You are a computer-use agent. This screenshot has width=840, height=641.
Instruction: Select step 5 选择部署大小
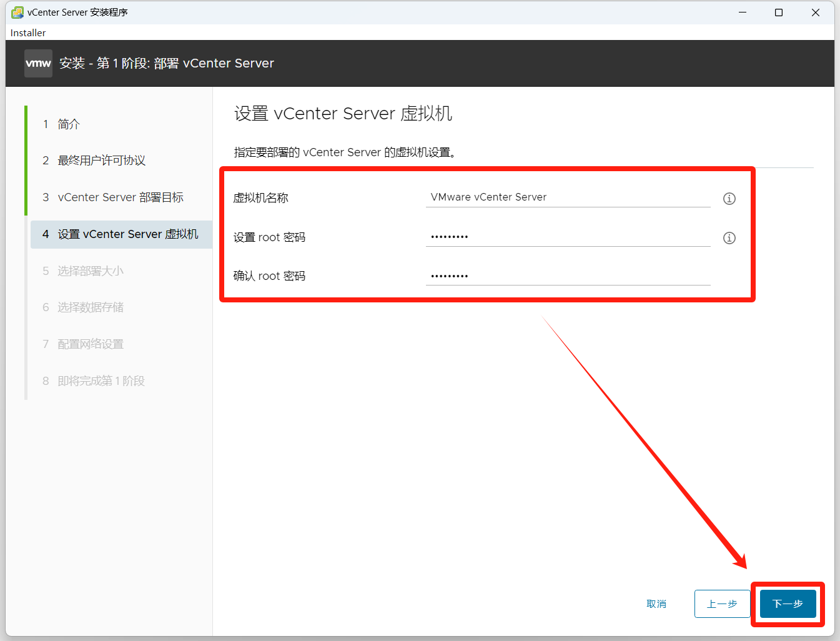coord(91,271)
